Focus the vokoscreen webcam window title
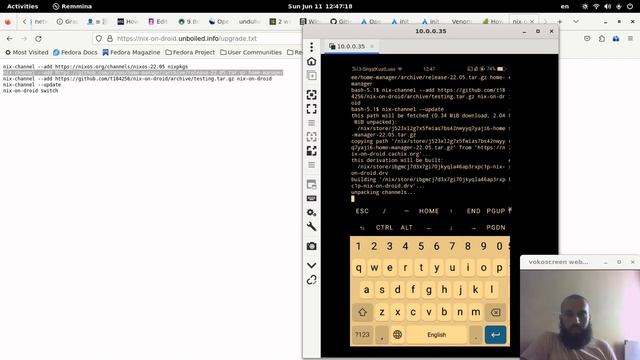Screen dimensions: 640x360 (x=558, y=262)
